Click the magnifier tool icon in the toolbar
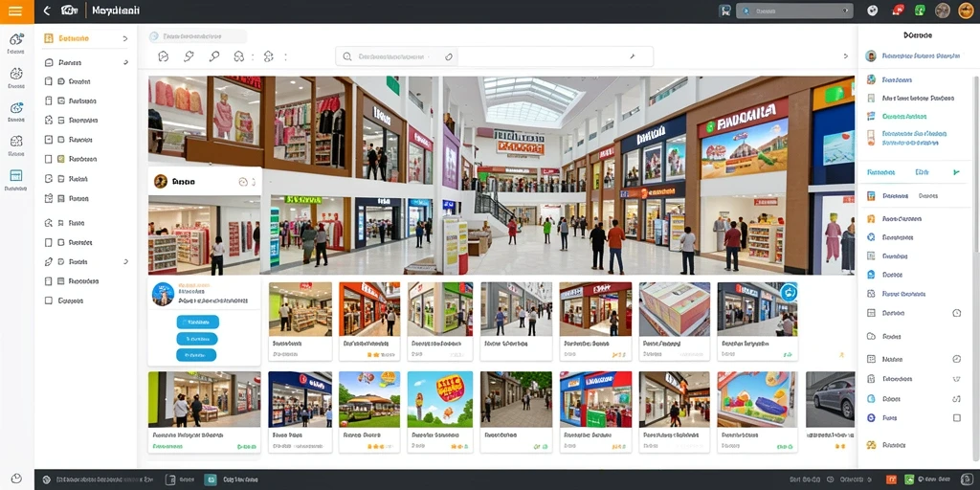 tap(213, 56)
